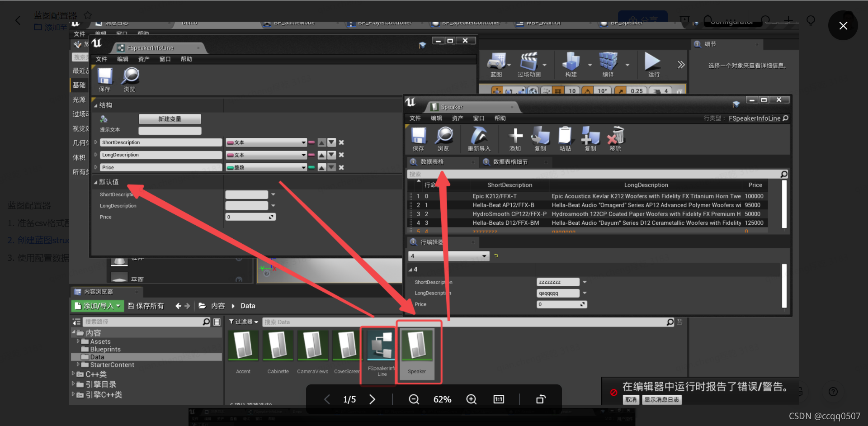Show image at original 1:1 size
The height and width of the screenshot is (426, 868).
click(499, 399)
